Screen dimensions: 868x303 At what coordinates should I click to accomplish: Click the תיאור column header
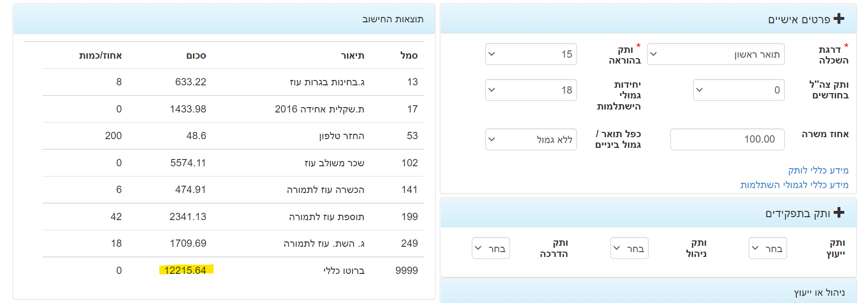point(353,56)
